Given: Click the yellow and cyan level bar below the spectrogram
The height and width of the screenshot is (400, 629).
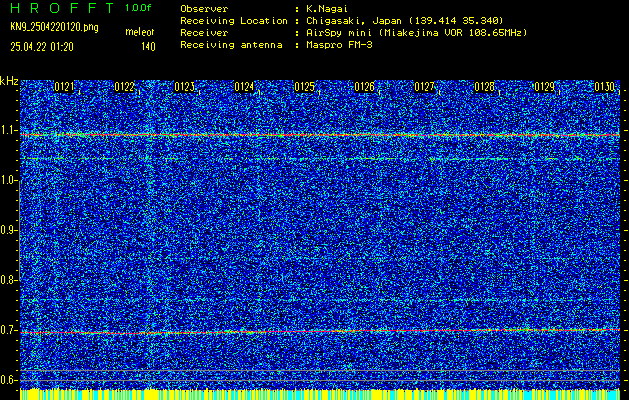Looking at the screenshot, I should tap(320, 394).
